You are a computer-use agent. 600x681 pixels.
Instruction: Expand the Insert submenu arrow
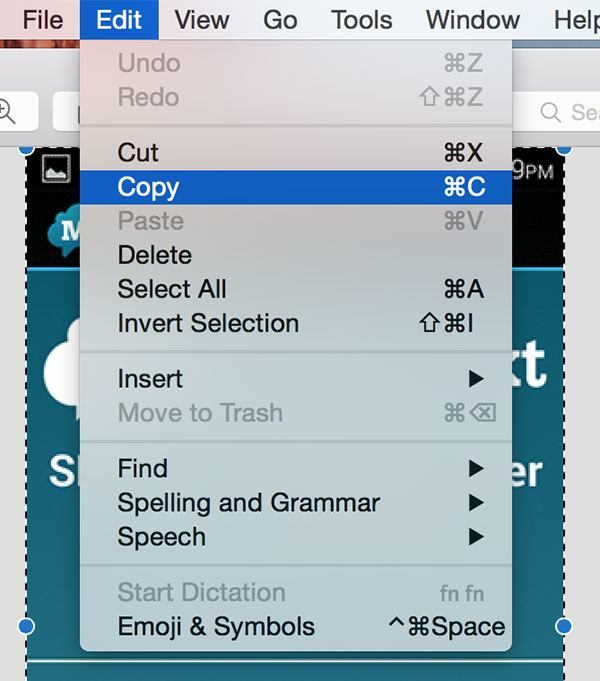pos(476,379)
